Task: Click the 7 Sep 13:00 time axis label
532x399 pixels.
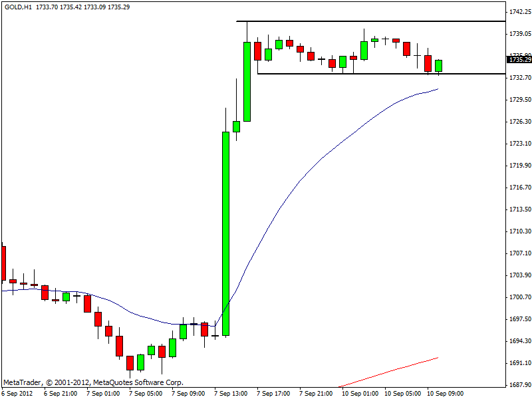Action: tap(230, 393)
